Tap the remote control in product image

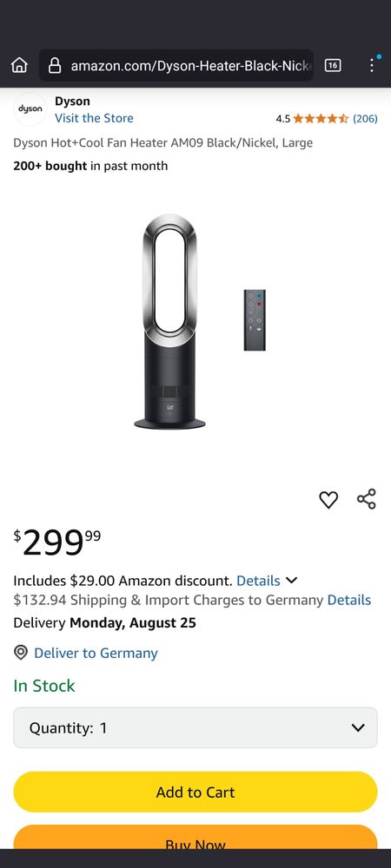255,320
